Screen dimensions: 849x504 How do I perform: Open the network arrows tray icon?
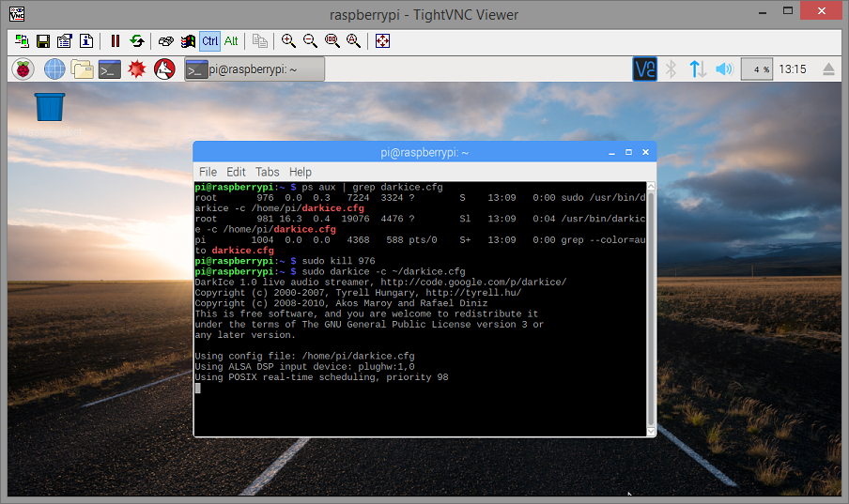(x=698, y=69)
